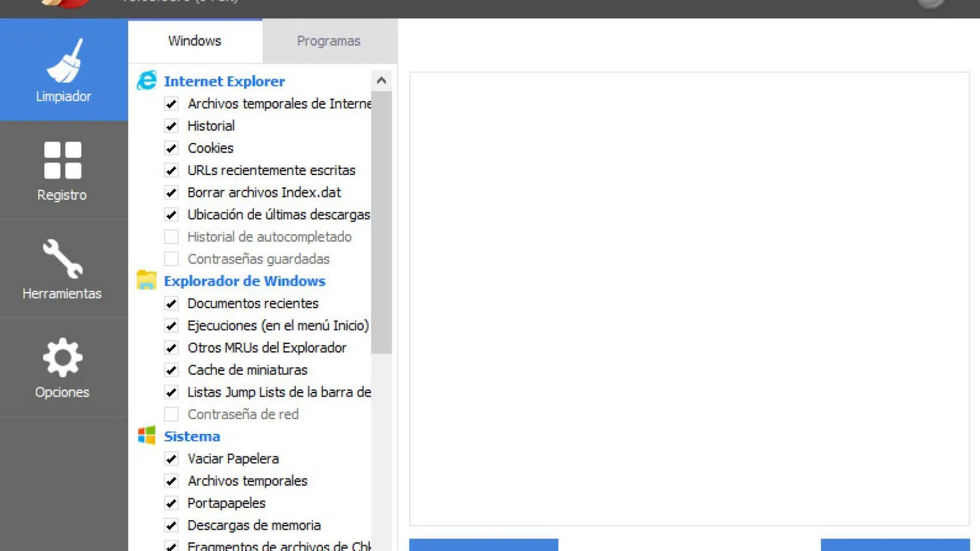Click the Explorador de Windows folder icon
Viewport: 980px width, 551px height.
(x=147, y=281)
